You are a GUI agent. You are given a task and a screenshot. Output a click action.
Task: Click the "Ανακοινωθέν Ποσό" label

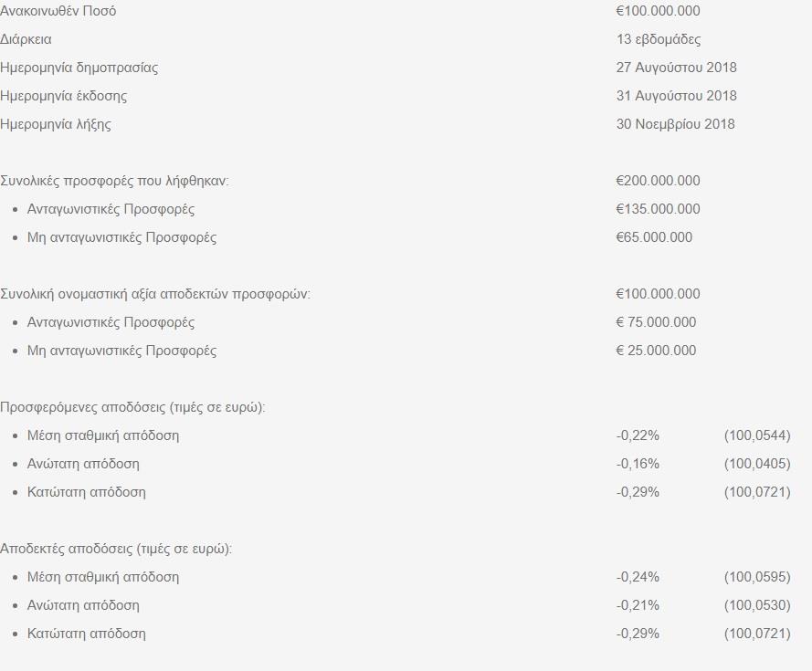click(58, 11)
